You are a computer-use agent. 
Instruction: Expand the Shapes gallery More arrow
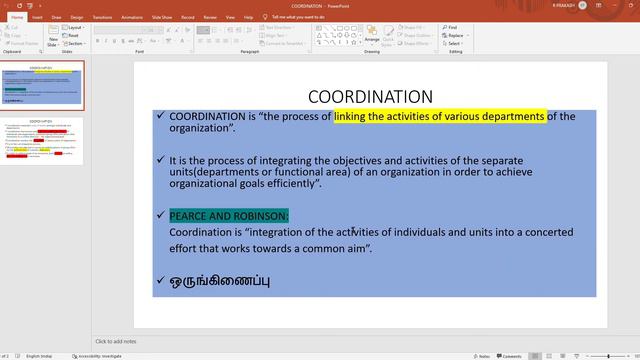tap(360, 42)
